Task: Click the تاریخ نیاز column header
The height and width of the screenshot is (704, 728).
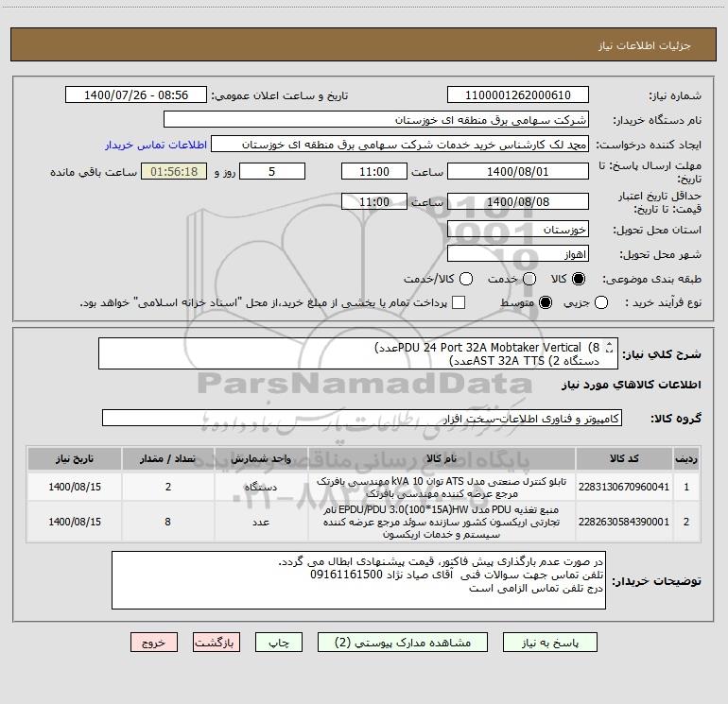Action: 75,458
